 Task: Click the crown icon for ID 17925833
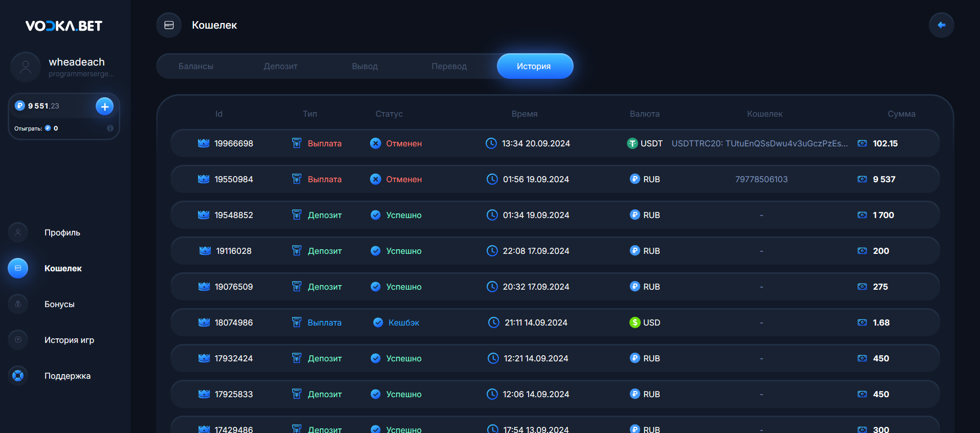point(204,394)
